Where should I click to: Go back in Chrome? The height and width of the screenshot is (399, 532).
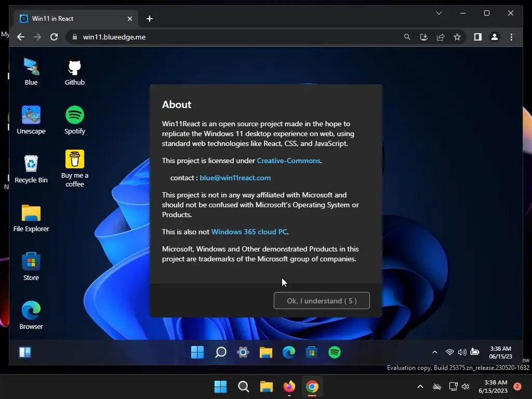pos(21,37)
